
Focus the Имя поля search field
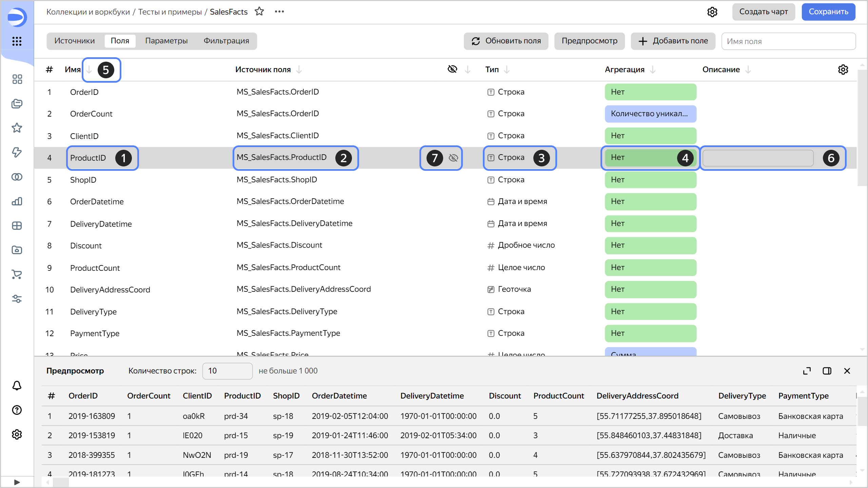pyautogui.click(x=788, y=41)
